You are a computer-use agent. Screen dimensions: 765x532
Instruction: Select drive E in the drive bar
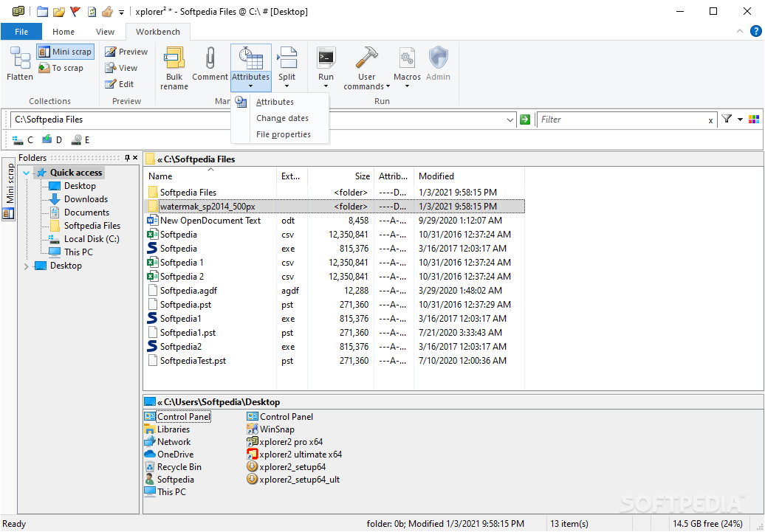[x=80, y=140]
